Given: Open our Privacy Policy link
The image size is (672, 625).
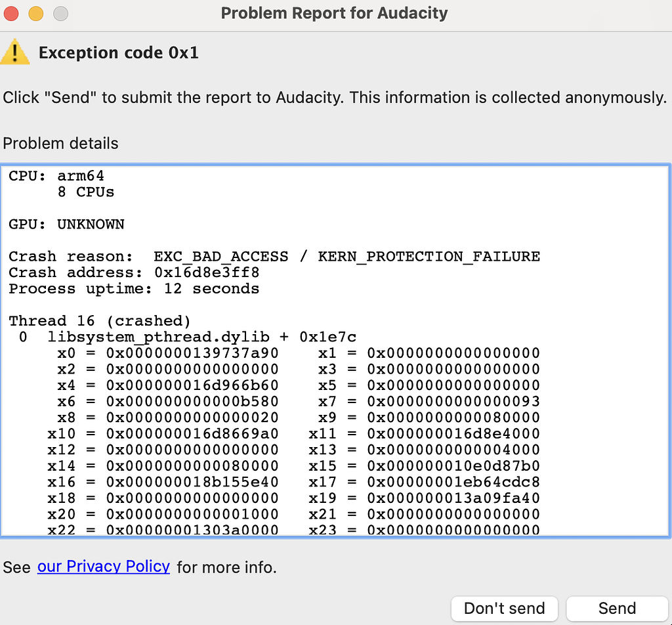Looking at the screenshot, I should (x=103, y=567).
